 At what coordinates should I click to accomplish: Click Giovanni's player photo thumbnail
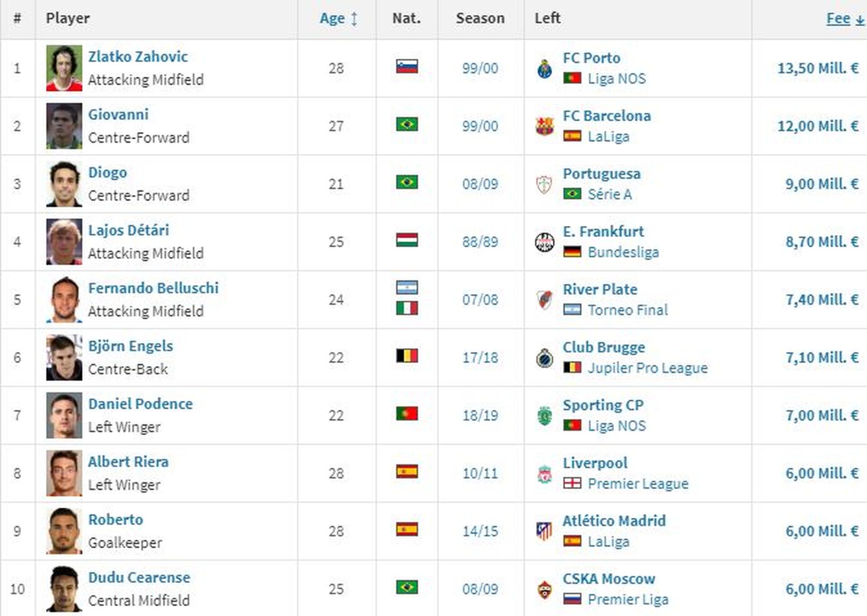[x=64, y=126]
